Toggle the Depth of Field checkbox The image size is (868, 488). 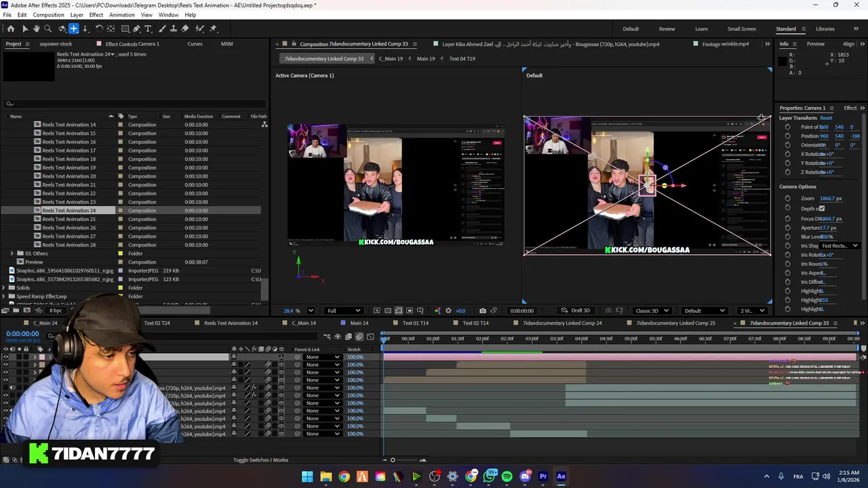[x=822, y=209]
